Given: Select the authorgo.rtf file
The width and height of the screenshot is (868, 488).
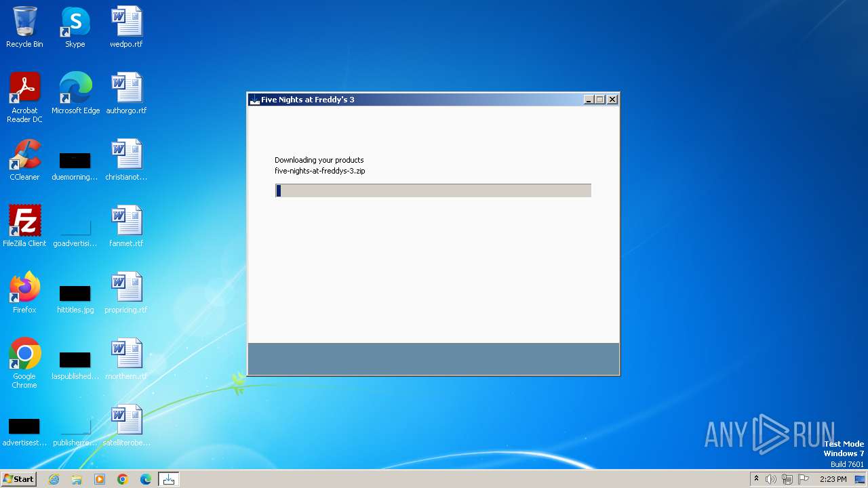Looking at the screenshot, I should pos(126,94).
